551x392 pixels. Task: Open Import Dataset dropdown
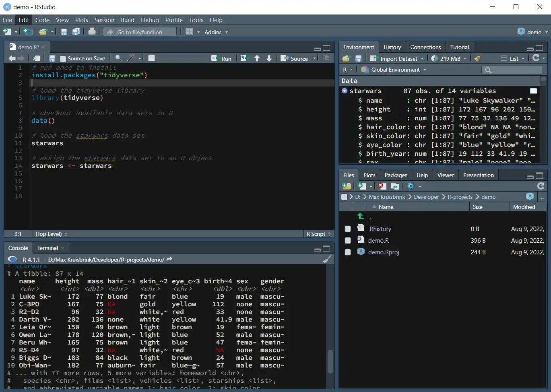tap(397, 59)
